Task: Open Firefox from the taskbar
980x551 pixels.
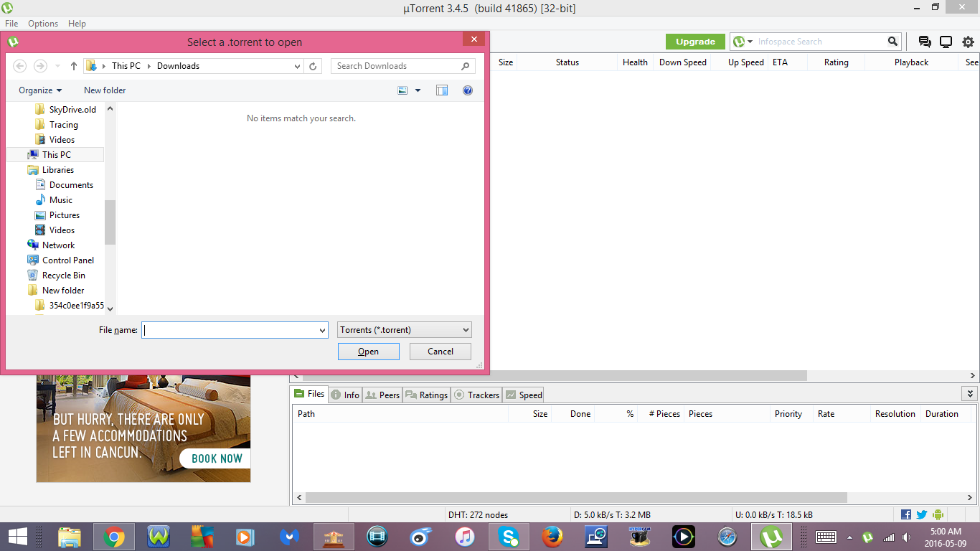Action: click(x=552, y=537)
